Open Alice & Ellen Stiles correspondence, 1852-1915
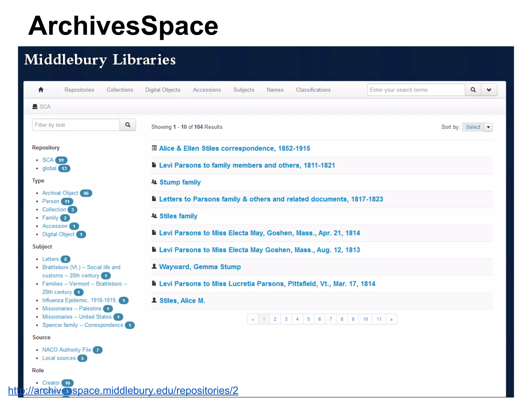Image resolution: width=532 pixels, height=399 pixels. click(x=235, y=148)
